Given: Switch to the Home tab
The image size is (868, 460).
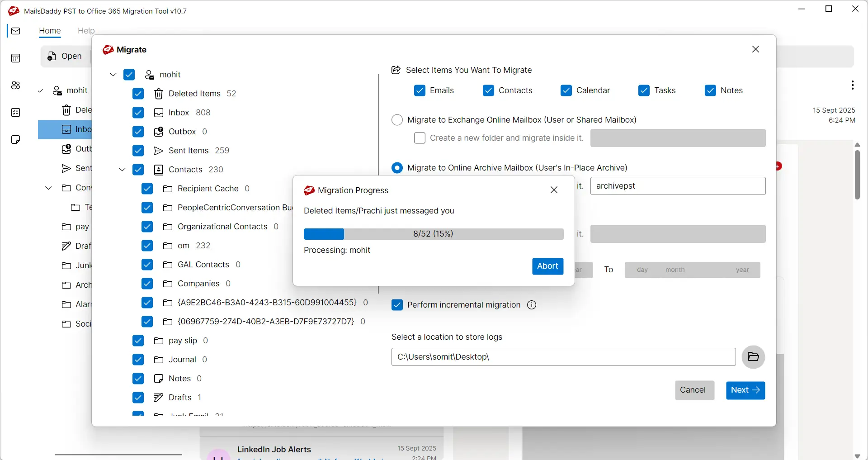Looking at the screenshot, I should (x=50, y=31).
